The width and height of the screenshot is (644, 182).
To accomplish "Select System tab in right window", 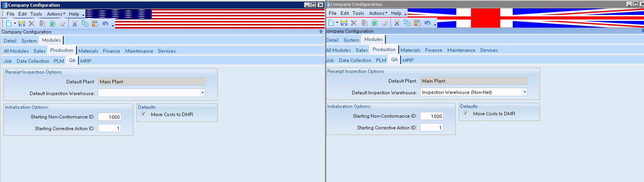I will (x=351, y=40).
